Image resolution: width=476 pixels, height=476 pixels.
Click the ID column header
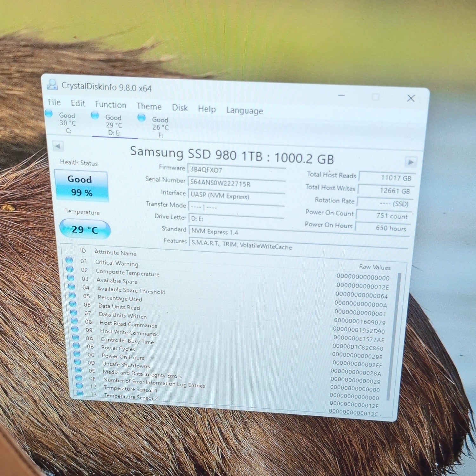(x=83, y=251)
